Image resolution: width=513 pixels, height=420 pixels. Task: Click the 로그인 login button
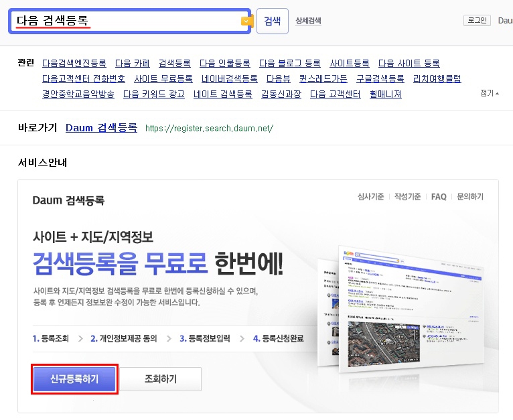tap(477, 21)
